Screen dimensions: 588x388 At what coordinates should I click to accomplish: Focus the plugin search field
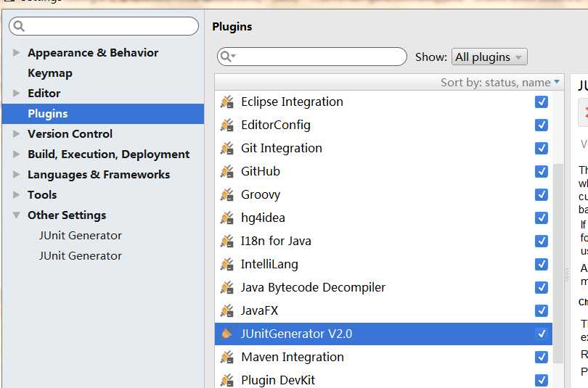click(x=312, y=57)
